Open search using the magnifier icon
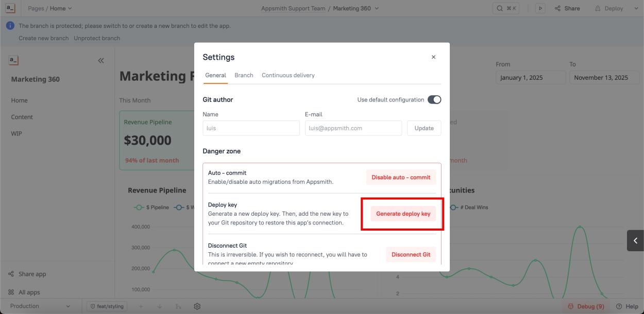The height and width of the screenshot is (314, 644). (499, 8)
